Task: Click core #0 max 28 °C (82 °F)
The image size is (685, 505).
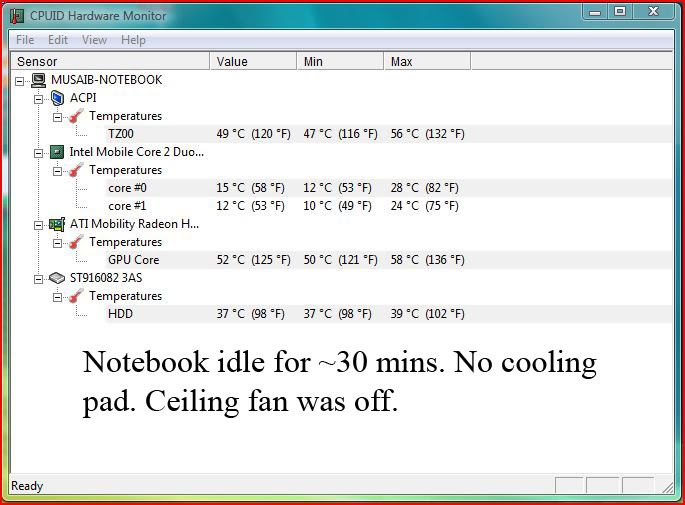Action: 425,188
